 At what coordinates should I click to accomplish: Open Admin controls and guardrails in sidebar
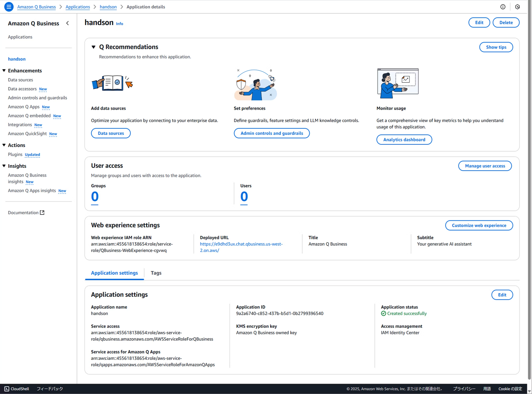(x=37, y=98)
